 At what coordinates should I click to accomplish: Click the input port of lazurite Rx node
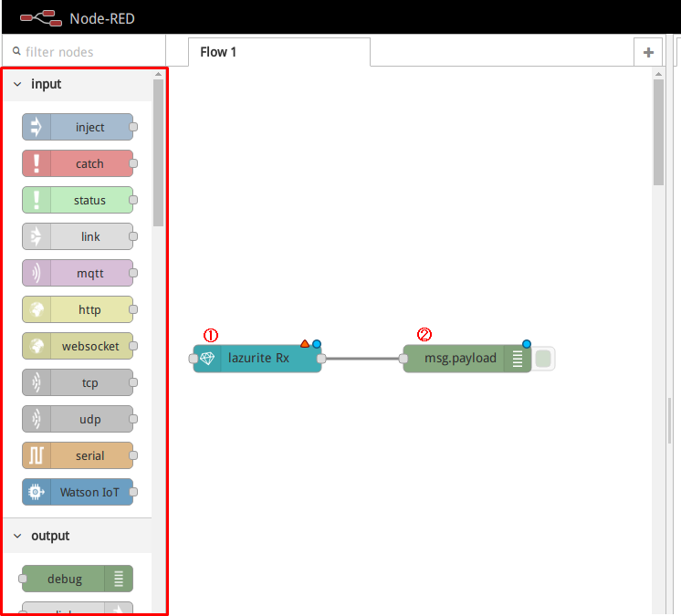pos(194,359)
